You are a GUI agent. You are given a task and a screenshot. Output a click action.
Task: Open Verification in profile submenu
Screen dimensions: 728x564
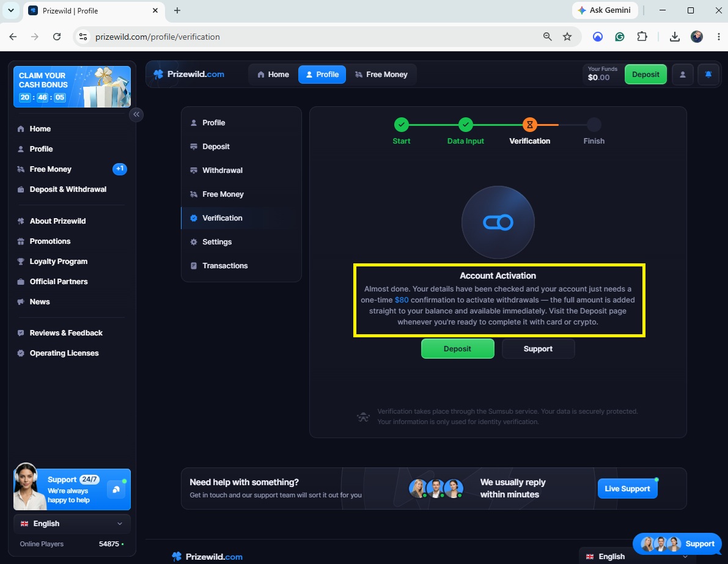tap(241, 218)
